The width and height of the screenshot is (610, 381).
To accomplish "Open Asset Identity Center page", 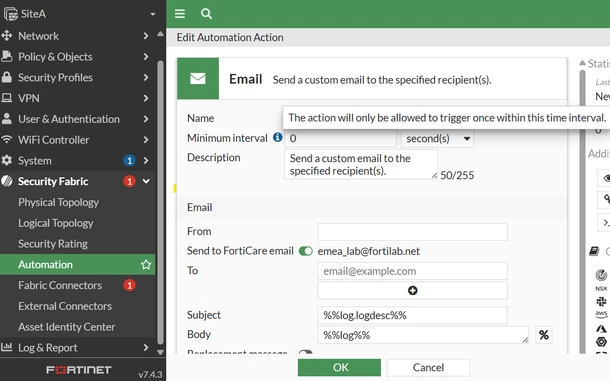I will click(x=67, y=327).
